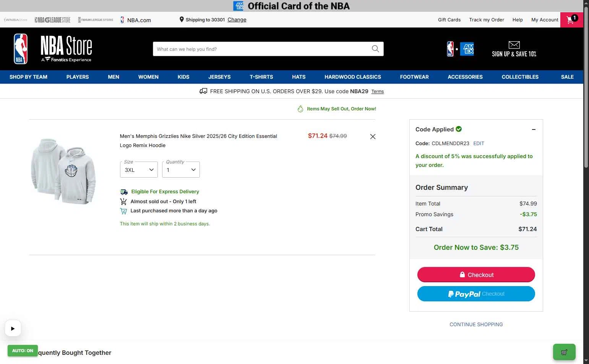The image size is (589, 364).
Task: Click the Grizzlies hoodie thumbnail image
Action: click(63, 171)
